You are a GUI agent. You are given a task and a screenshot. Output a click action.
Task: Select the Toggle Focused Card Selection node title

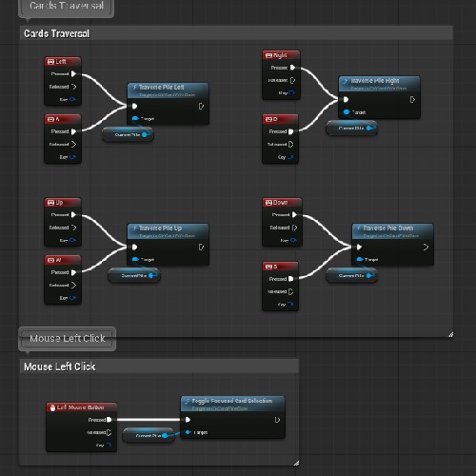point(232,401)
